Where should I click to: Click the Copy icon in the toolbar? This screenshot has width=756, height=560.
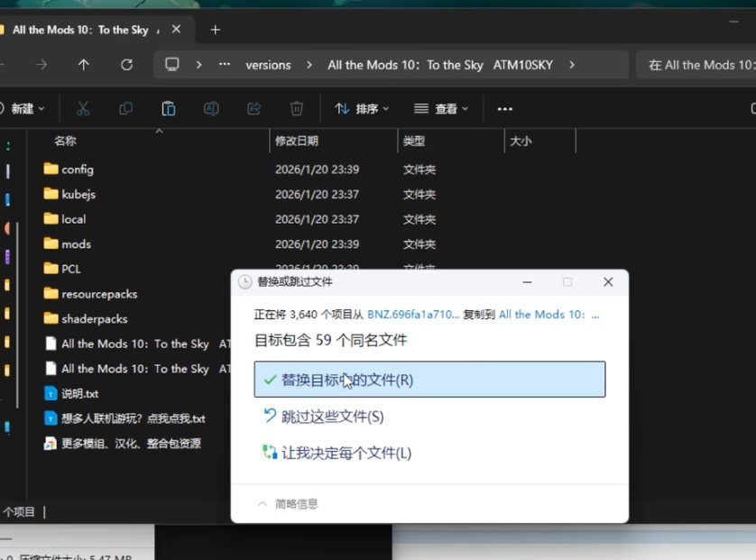125,107
